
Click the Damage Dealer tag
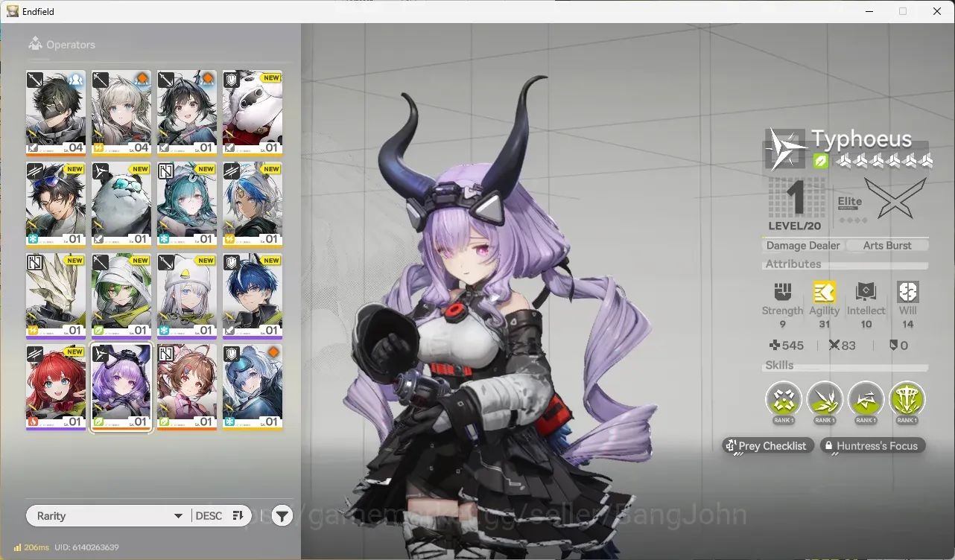803,245
